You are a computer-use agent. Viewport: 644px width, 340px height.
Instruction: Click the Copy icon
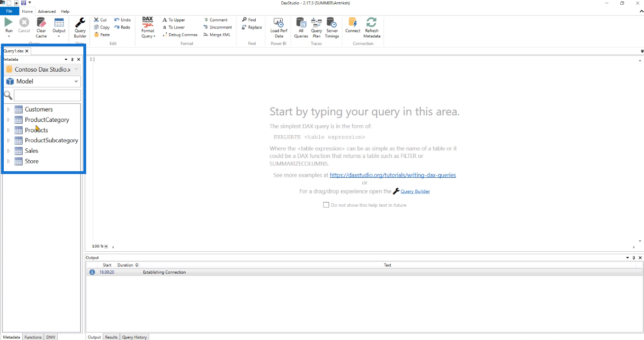tap(102, 28)
